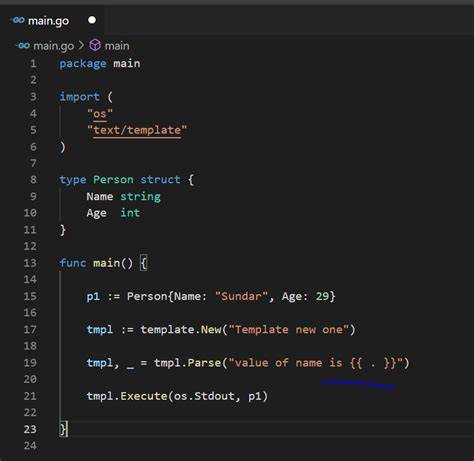Click the 'import' keyword on line 3
This screenshot has width=474, height=461.
80,97
